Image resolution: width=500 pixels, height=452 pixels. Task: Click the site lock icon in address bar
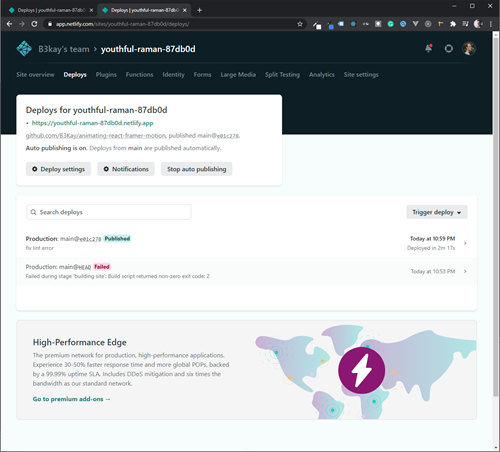pos(50,24)
